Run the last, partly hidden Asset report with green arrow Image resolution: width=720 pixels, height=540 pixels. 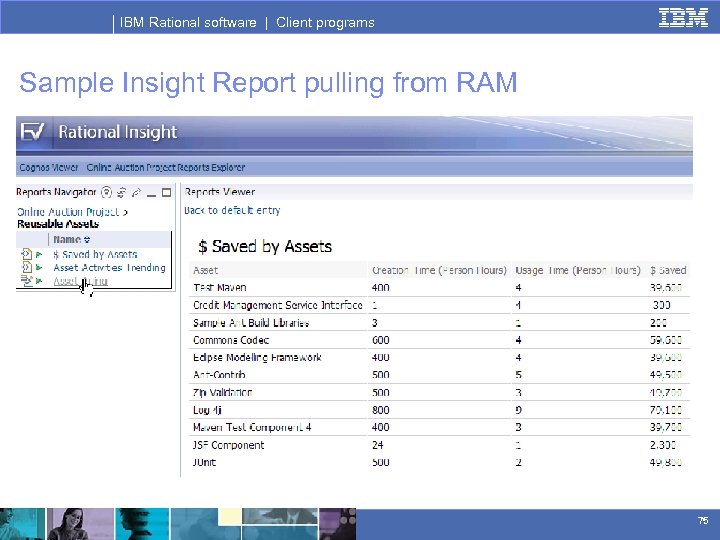(x=39, y=281)
